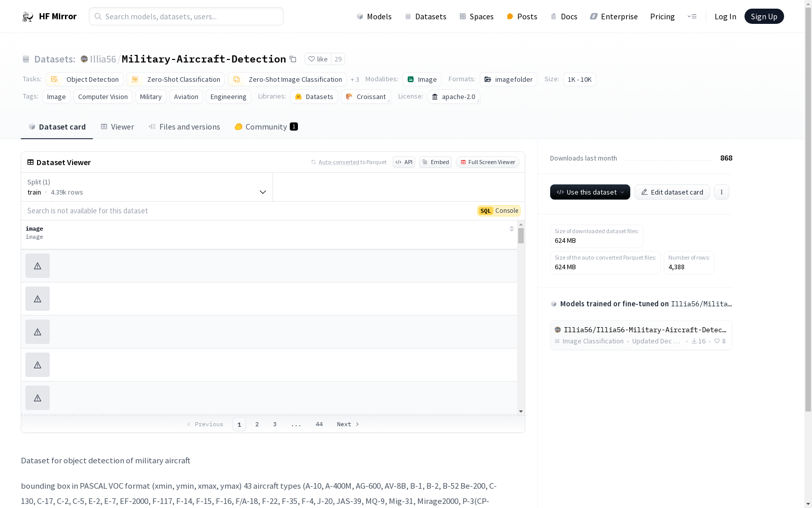Image resolution: width=812 pixels, height=508 pixels.
Task: Click the Illia56 owner link
Action: click(103, 59)
